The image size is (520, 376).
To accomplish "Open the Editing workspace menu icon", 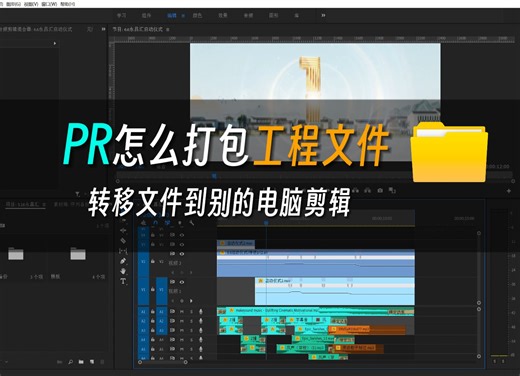I will coord(183,15).
